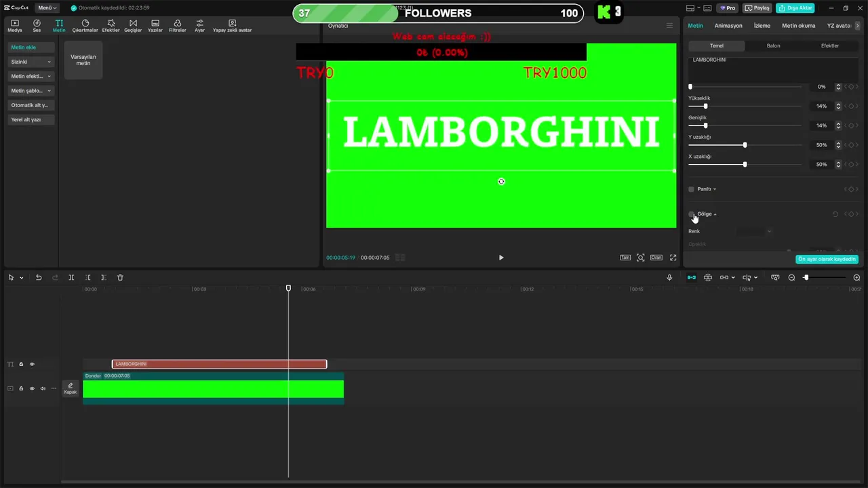Click the fullscreen preview icon
The width and height of the screenshot is (868, 488).
673,258
